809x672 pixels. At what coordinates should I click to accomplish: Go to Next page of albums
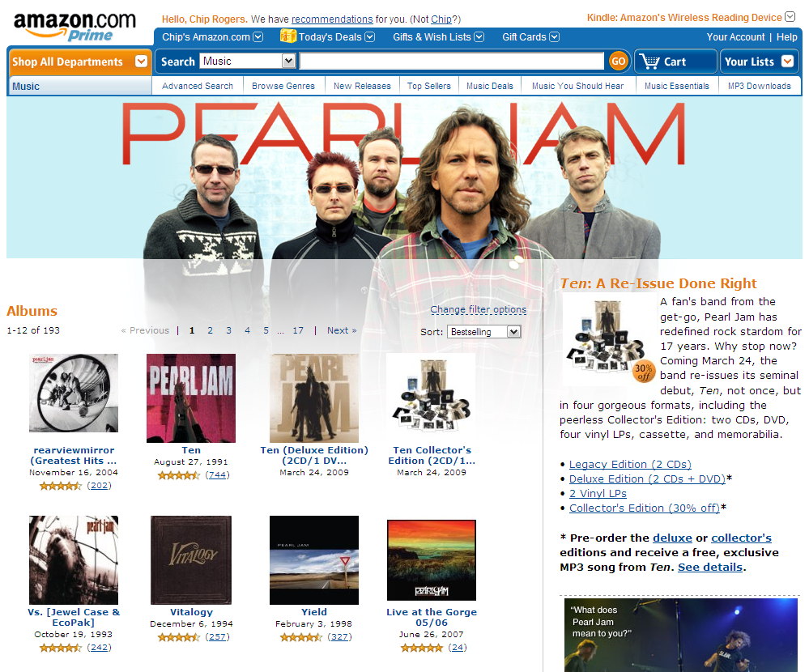pos(342,330)
